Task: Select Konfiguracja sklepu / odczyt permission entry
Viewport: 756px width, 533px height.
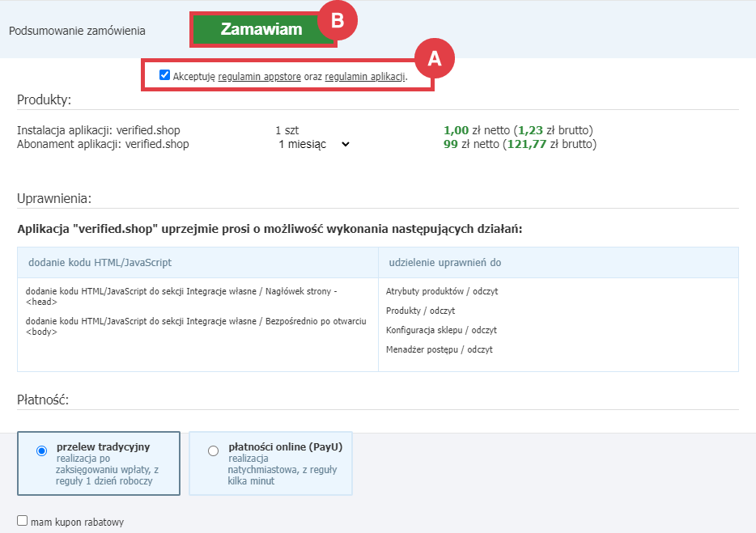Action: click(441, 330)
